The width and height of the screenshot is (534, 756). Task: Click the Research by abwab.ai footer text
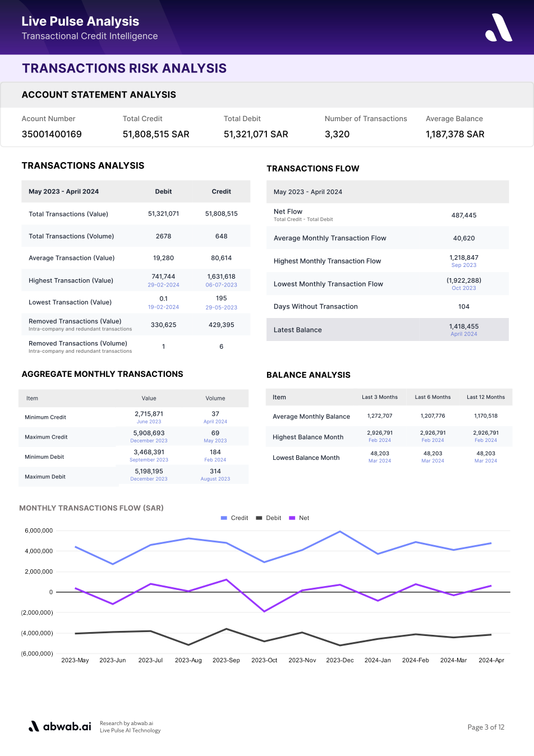click(x=126, y=723)
